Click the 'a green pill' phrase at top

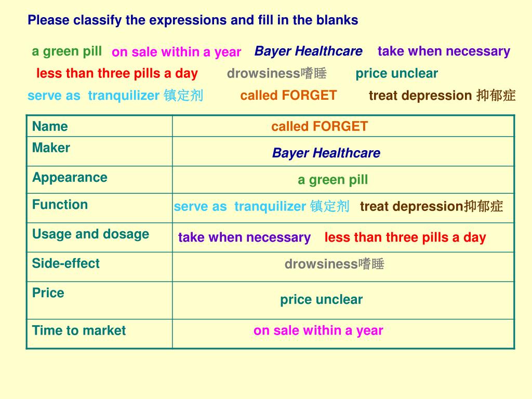tap(67, 51)
